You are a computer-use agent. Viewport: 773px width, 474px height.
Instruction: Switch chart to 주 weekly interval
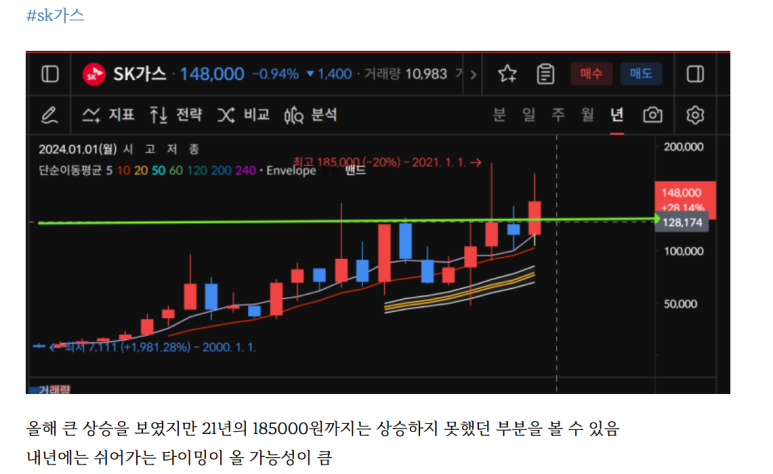[558, 115]
